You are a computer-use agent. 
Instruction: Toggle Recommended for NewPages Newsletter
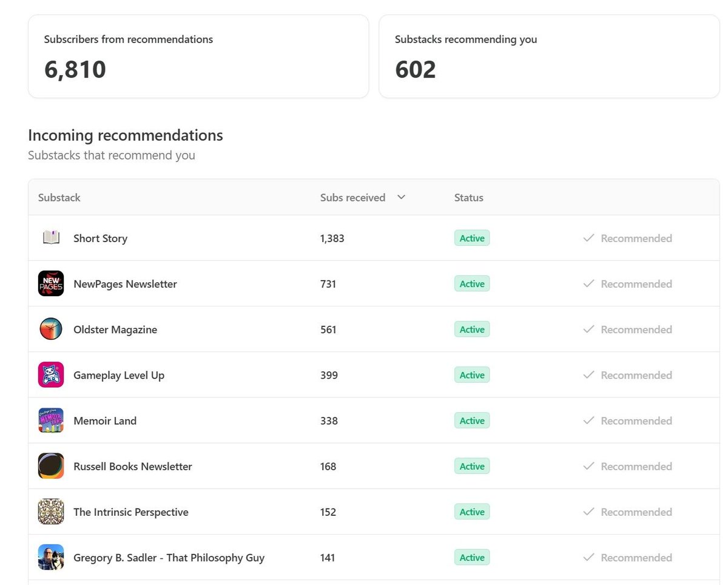point(627,284)
